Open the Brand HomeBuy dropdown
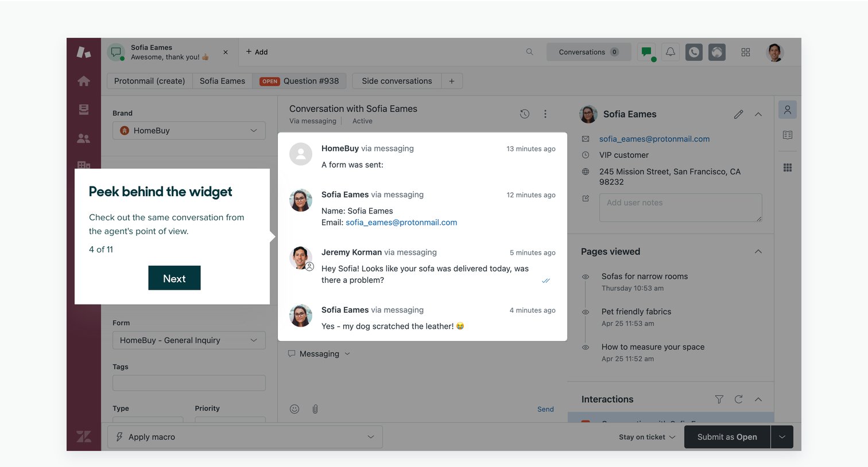This screenshot has height=467, width=868. click(189, 130)
